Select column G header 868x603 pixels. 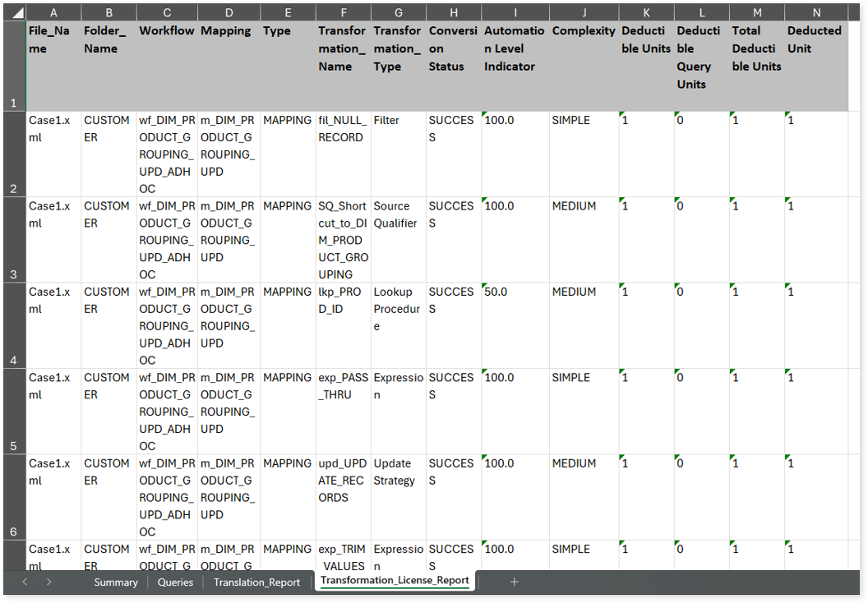(x=399, y=12)
